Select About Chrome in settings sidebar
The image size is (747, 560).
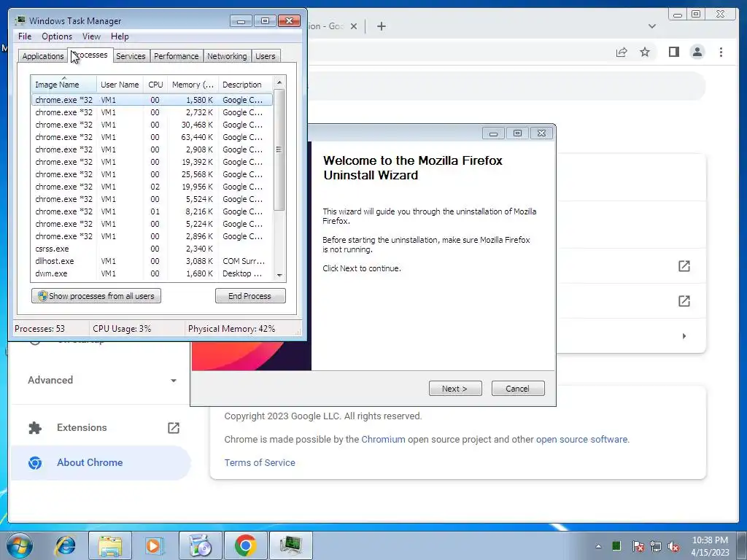tap(101, 462)
